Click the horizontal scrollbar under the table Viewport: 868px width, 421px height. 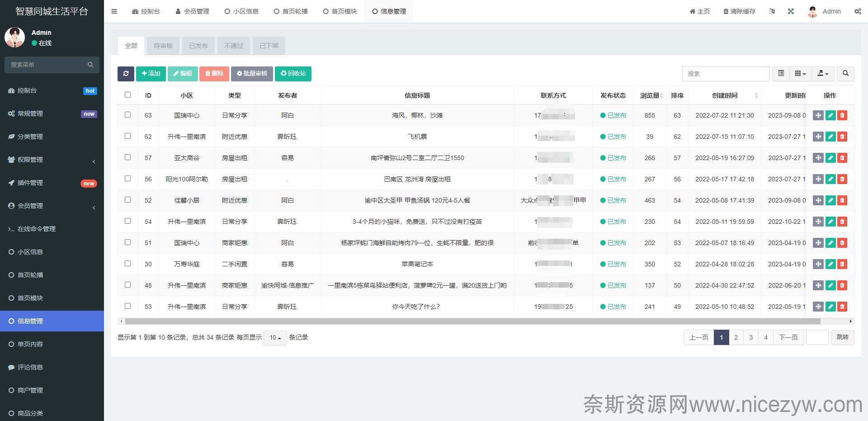tap(472, 322)
